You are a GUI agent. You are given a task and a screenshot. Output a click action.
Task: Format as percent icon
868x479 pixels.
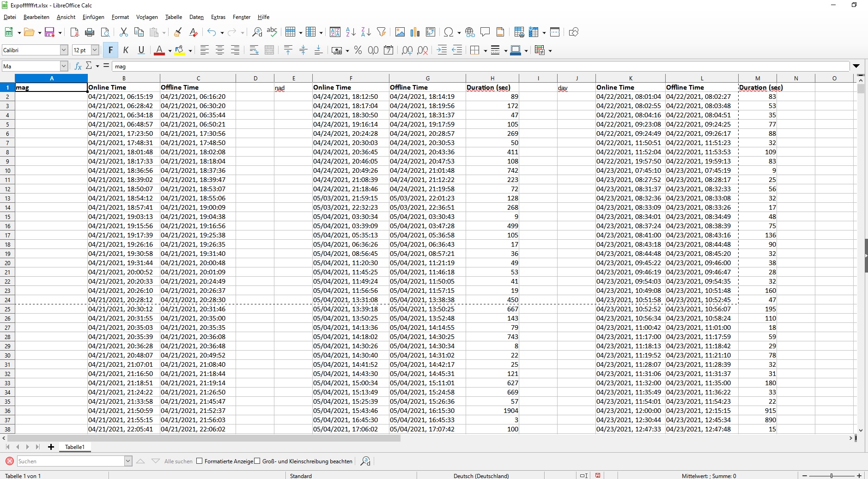click(358, 50)
